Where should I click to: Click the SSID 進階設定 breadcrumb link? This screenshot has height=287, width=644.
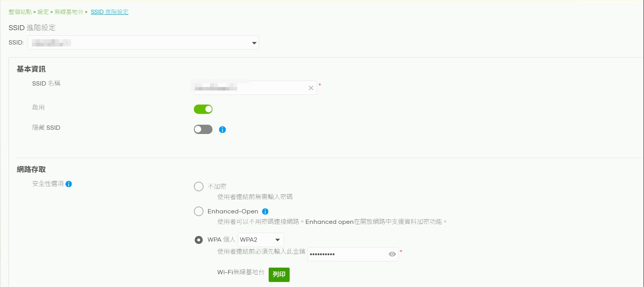[x=109, y=12]
